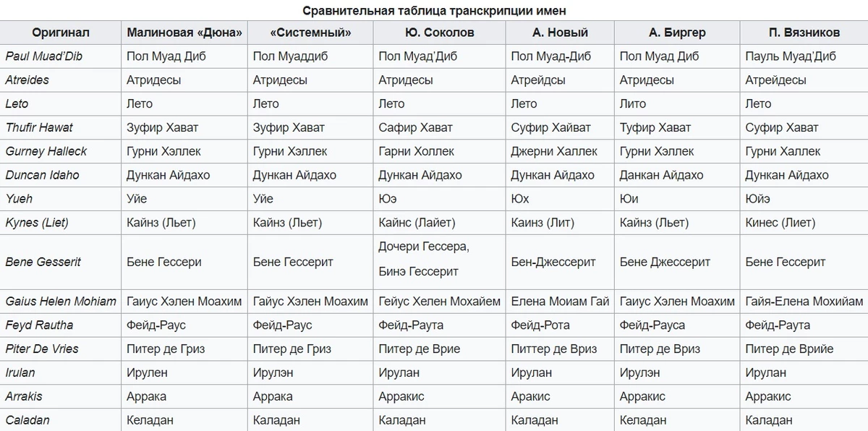Click the table title "Сравнительная таблица транскрипции имен"

click(x=434, y=10)
